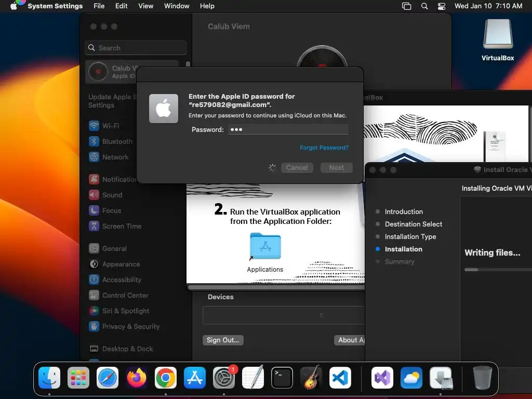Launch Terminal from the Dock

tap(282, 378)
